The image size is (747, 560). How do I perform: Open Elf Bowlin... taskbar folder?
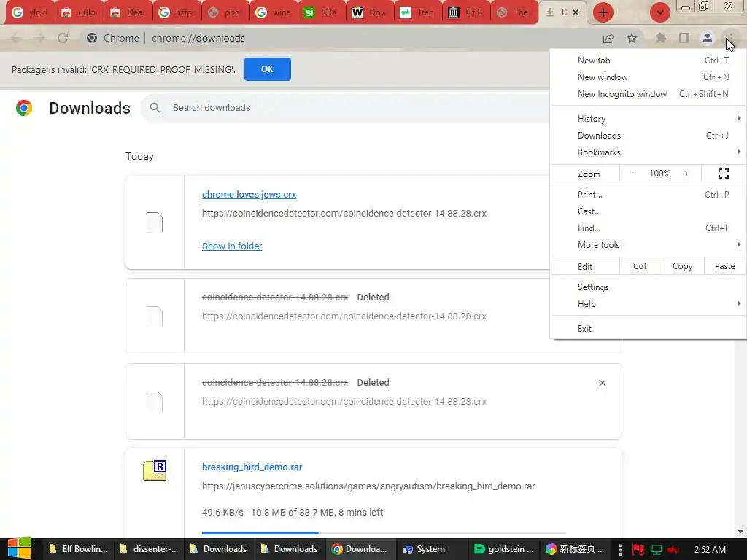(77, 549)
